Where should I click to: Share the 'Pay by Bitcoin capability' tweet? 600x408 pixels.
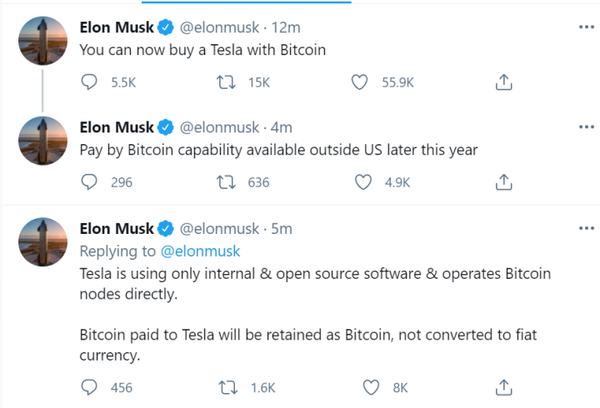point(504,182)
